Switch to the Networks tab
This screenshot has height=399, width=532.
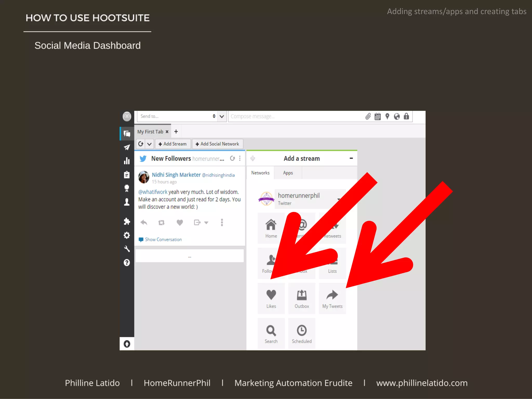[260, 173]
